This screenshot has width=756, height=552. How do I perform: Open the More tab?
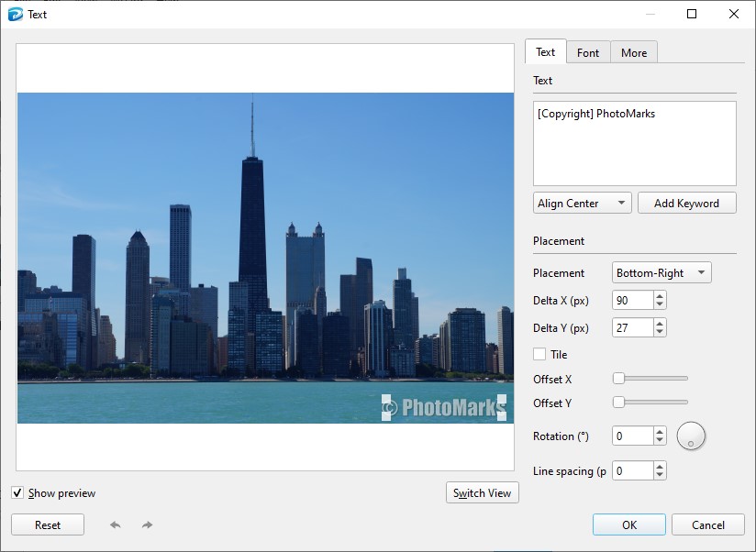[x=634, y=53]
